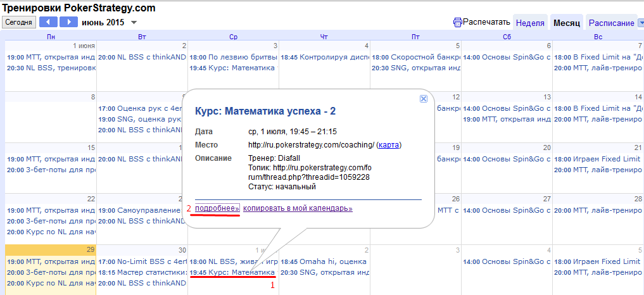Open June 4 event 18:45 Контролируя
644x295 pixels.
coord(324,57)
